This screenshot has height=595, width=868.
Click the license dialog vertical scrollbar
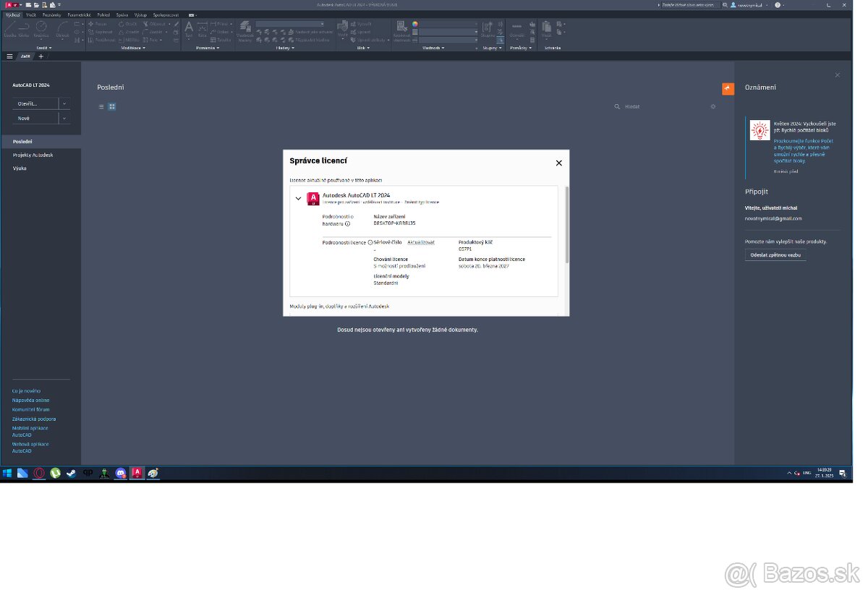pyautogui.click(x=566, y=224)
